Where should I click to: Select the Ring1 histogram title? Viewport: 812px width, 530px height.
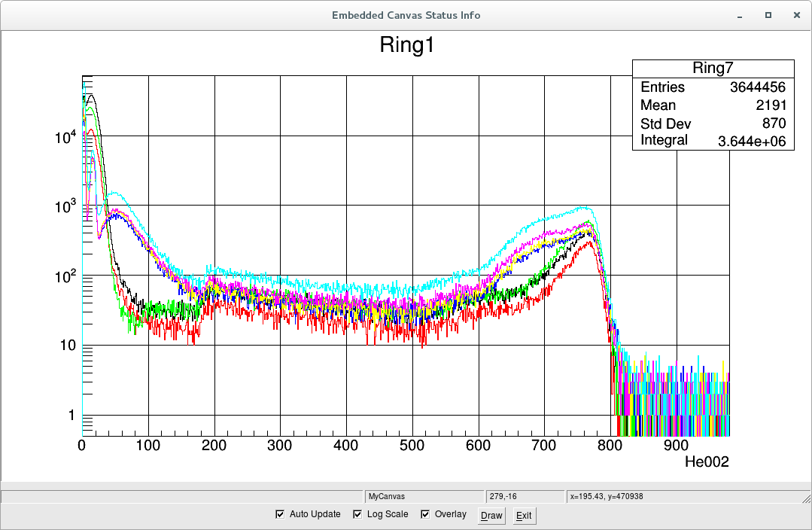click(406, 45)
